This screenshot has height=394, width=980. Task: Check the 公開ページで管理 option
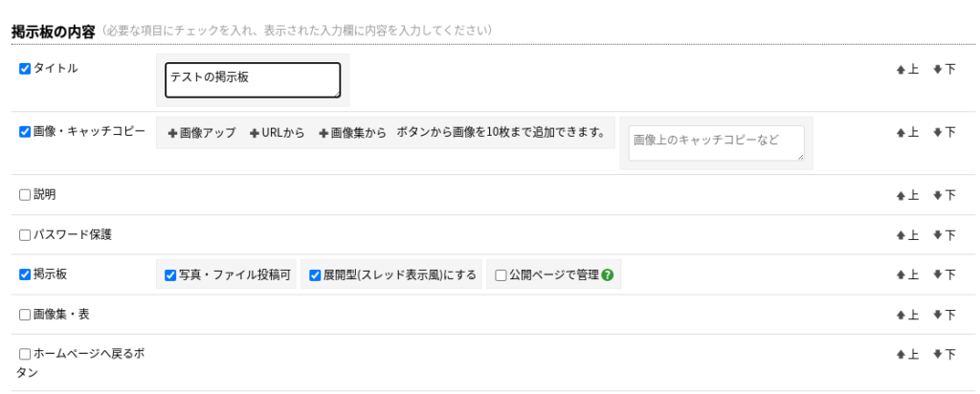pos(501,275)
